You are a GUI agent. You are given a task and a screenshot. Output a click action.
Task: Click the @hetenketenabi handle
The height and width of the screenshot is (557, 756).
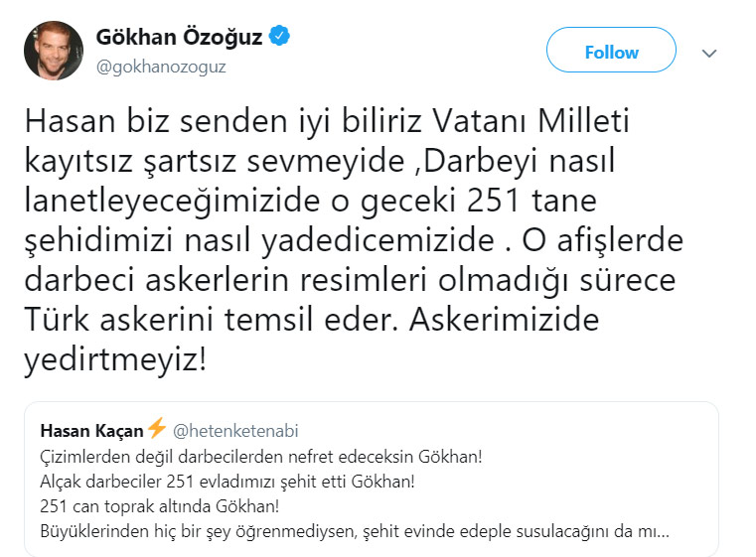click(235, 431)
